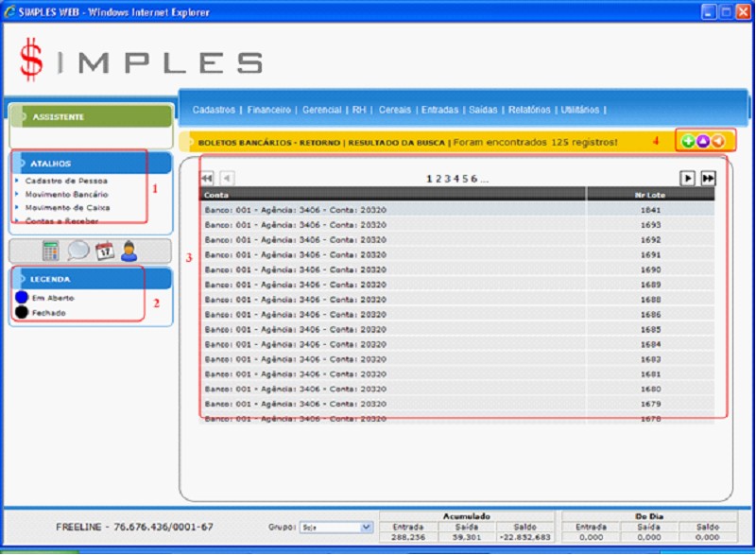Open the Cadastros menu
Screen dimensions: 756x555
(x=214, y=110)
